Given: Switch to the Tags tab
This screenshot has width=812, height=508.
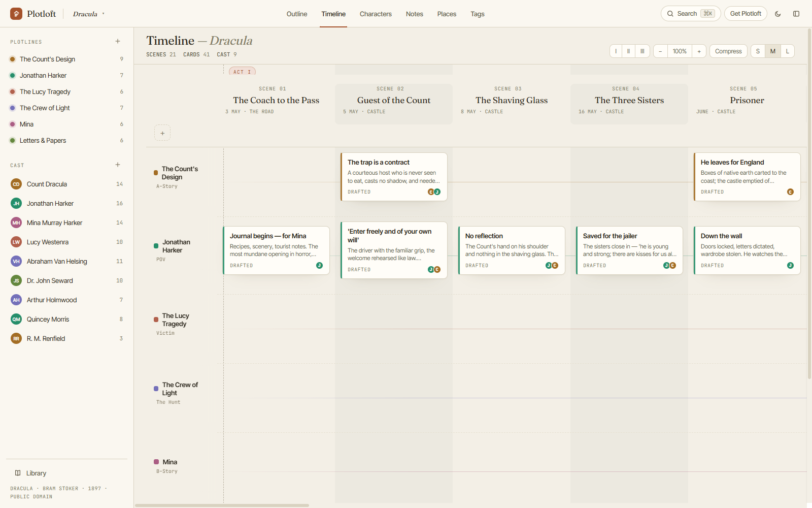Looking at the screenshot, I should point(478,14).
